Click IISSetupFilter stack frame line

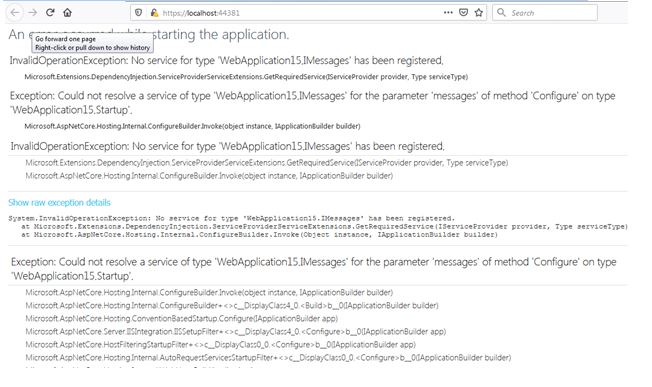tap(236, 331)
